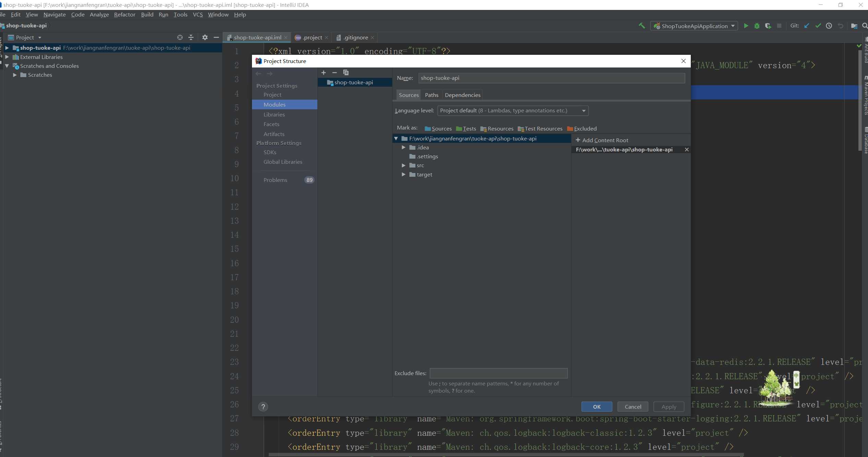Select the Paths tab
The image size is (868, 457).
(431, 95)
